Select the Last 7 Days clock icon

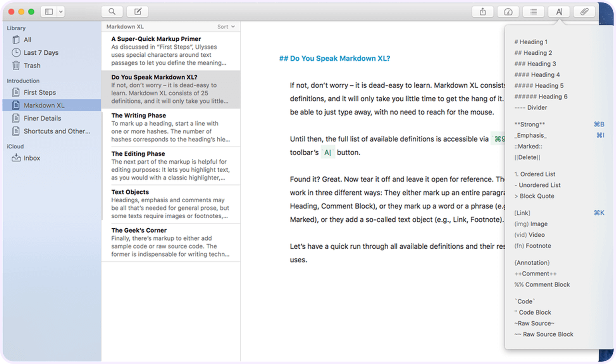(x=16, y=52)
